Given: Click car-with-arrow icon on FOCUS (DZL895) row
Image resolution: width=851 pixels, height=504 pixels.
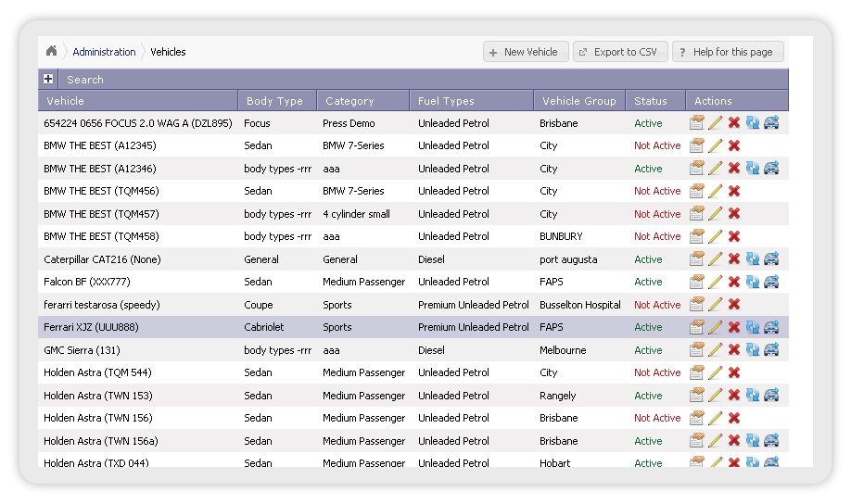Looking at the screenshot, I should (771, 123).
